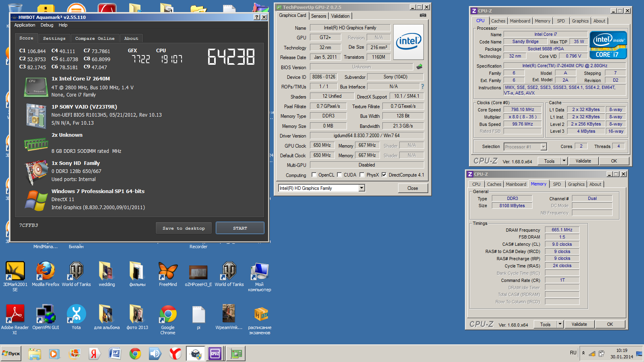Open the Compare Online tab

coord(95,39)
